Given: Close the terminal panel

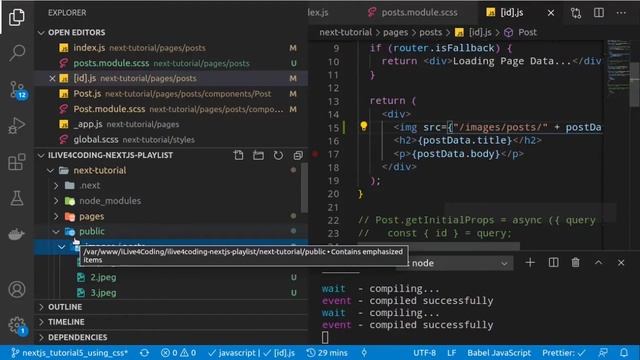Looking at the screenshot, I should [x=621, y=262].
